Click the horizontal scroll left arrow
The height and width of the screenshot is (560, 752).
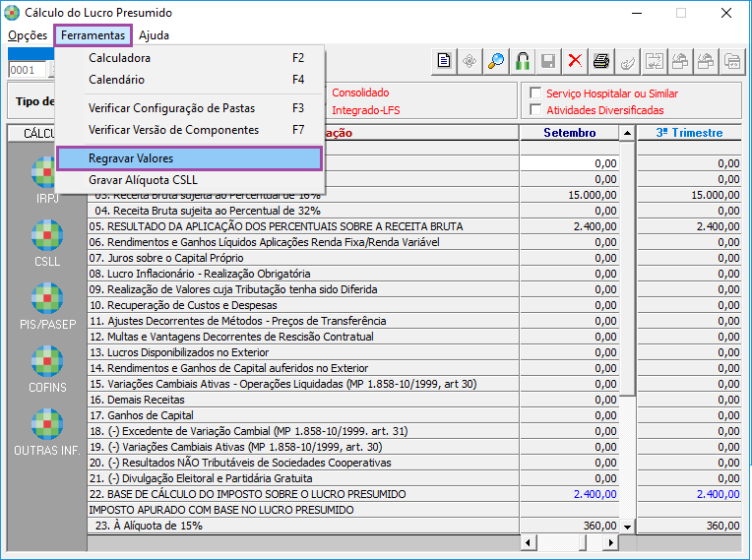point(528,542)
